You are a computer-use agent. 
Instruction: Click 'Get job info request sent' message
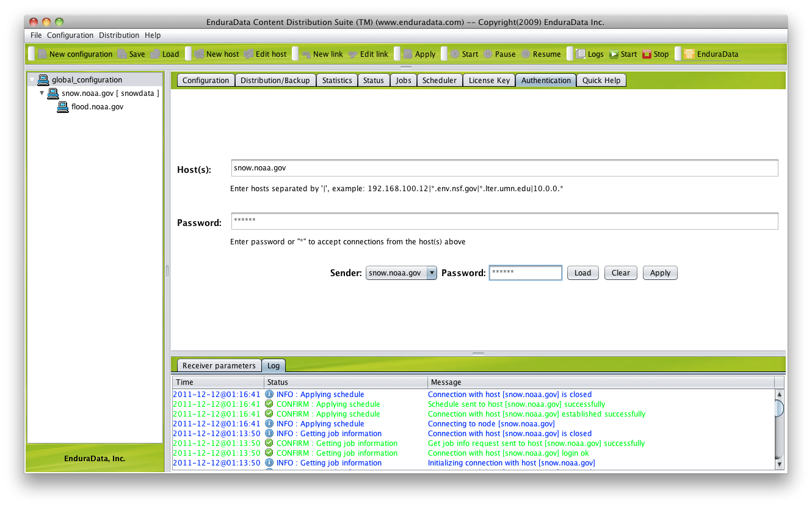tap(536, 443)
